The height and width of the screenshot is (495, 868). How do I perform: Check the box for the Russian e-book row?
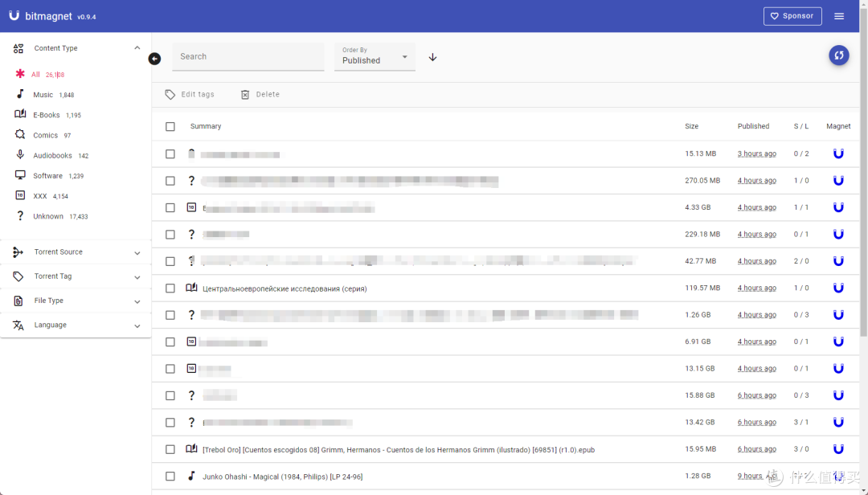(x=170, y=288)
